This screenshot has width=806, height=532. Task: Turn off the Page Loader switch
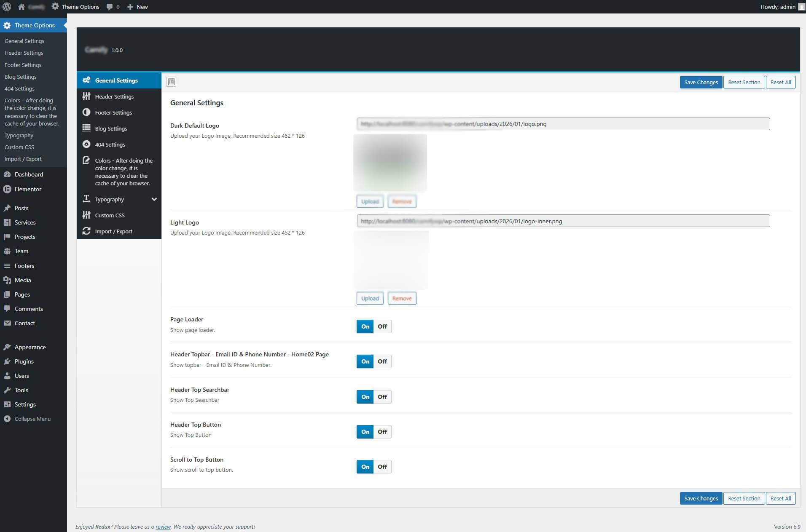click(382, 326)
